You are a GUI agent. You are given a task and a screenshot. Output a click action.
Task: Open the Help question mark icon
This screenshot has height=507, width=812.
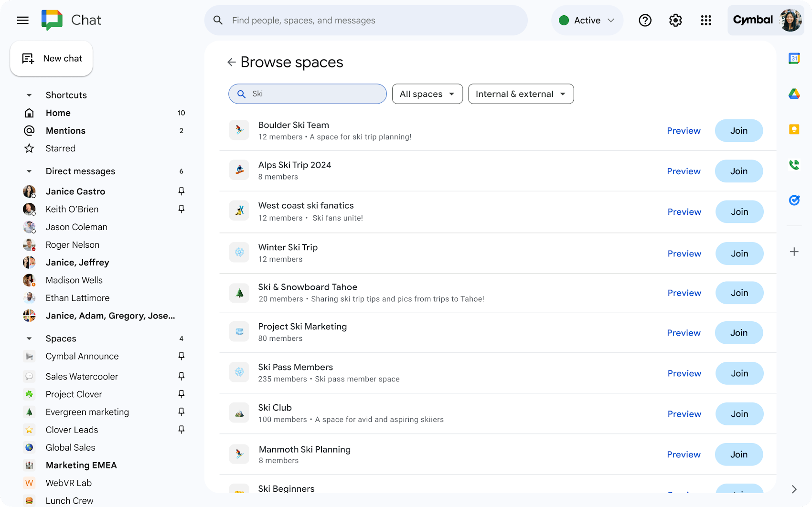pos(645,20)
